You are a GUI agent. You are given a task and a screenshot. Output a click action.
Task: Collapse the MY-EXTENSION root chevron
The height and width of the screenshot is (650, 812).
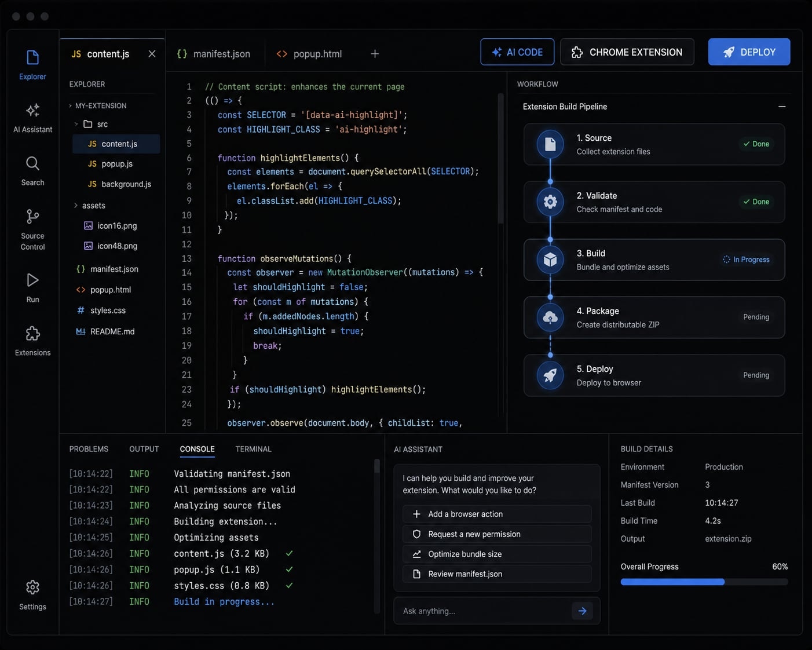click(x=70, y=105)
